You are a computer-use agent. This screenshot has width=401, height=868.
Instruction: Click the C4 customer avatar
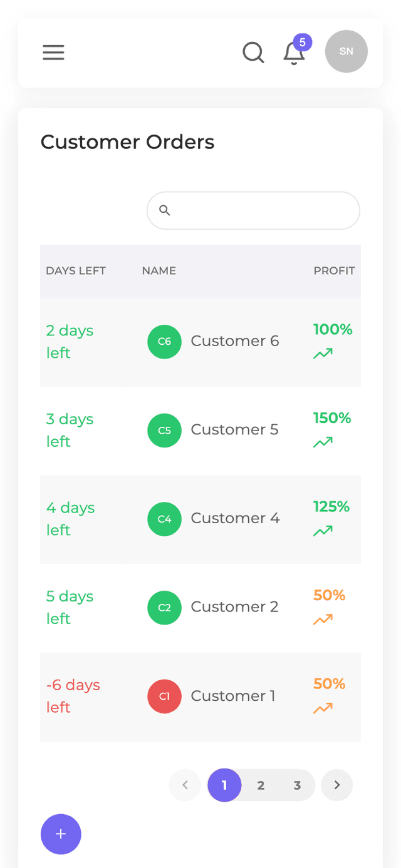pyautogui.click(x=164, y=519)
